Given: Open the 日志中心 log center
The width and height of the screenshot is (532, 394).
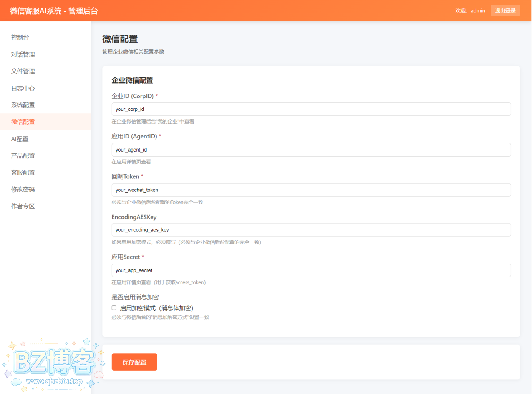Looking at the screenshot, I should pyautogui.click(x=23, y=88).
